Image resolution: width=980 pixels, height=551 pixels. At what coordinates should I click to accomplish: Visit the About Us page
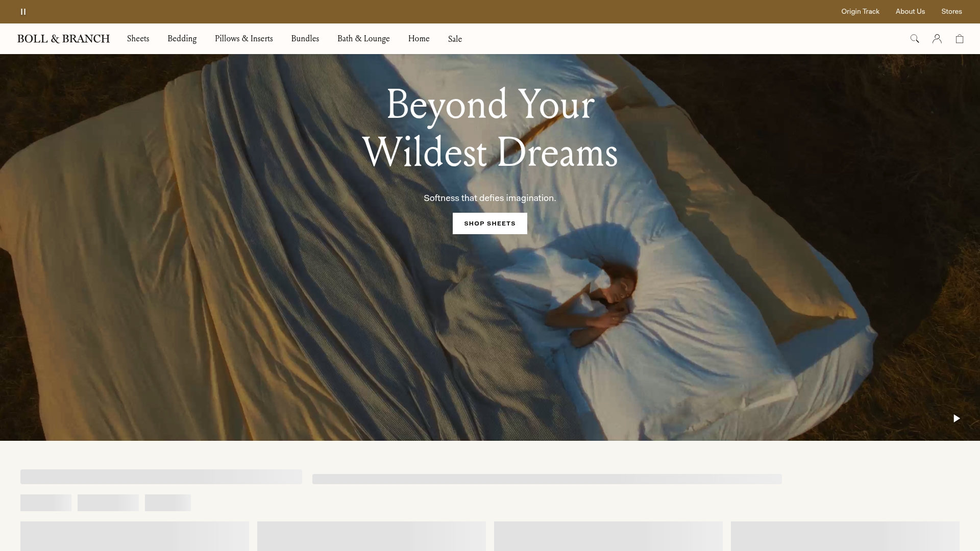pos(910,11)
